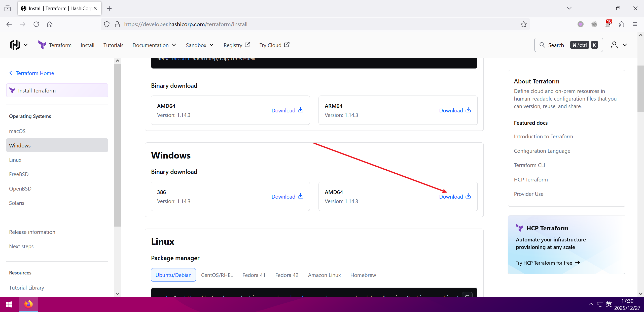Viewport: 644px width, 312px height.
Task: Click the copy icon on Linux code block
Action: point(467,295)
